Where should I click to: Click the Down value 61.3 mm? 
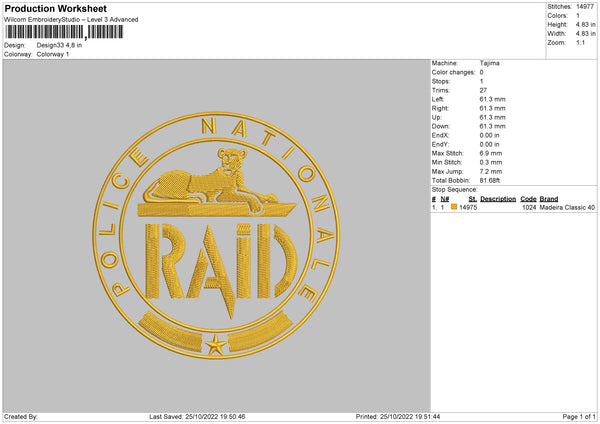click(x=492, y=126)
